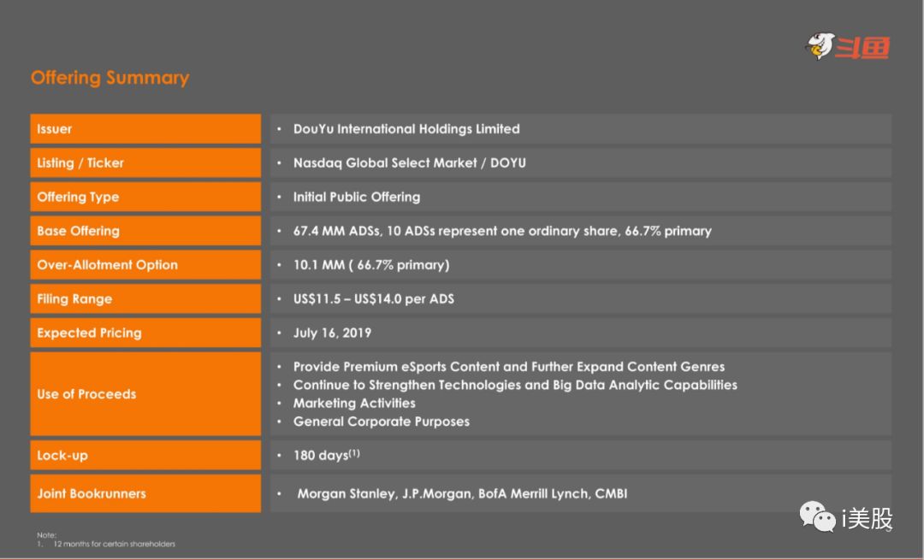The height and width of the screenshot is (560, 924).
Task: Select 'General Corporate Purposes' bullet
Action: [x=382, y=421]
